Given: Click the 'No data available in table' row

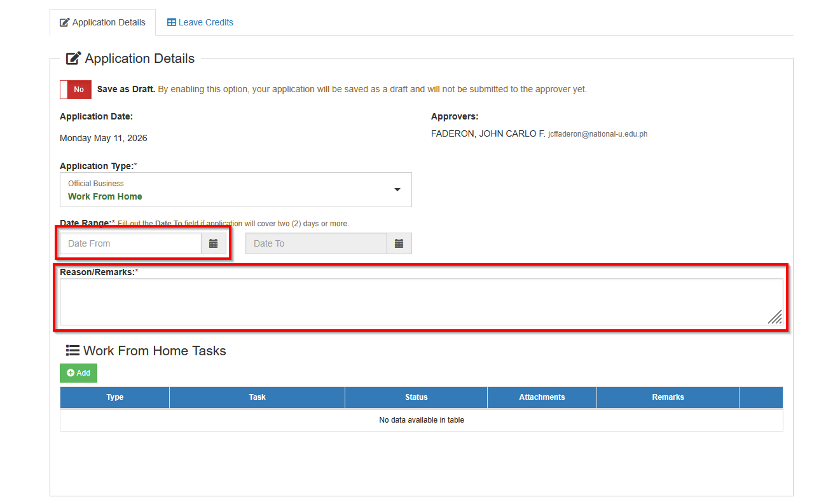Looking at the screenshot, I should [x=422, y=420].
